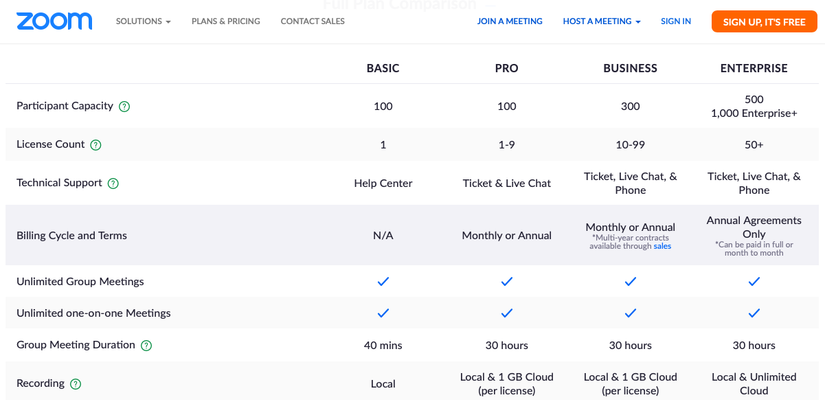
Task: Click help icon next to License Count
Action: coord(96,145)
